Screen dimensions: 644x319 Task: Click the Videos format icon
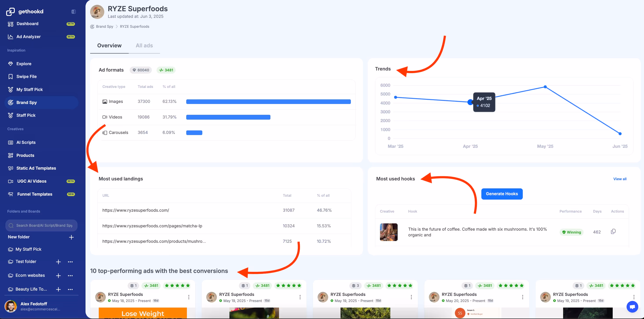pyautogui.click(x=105, y=117)
